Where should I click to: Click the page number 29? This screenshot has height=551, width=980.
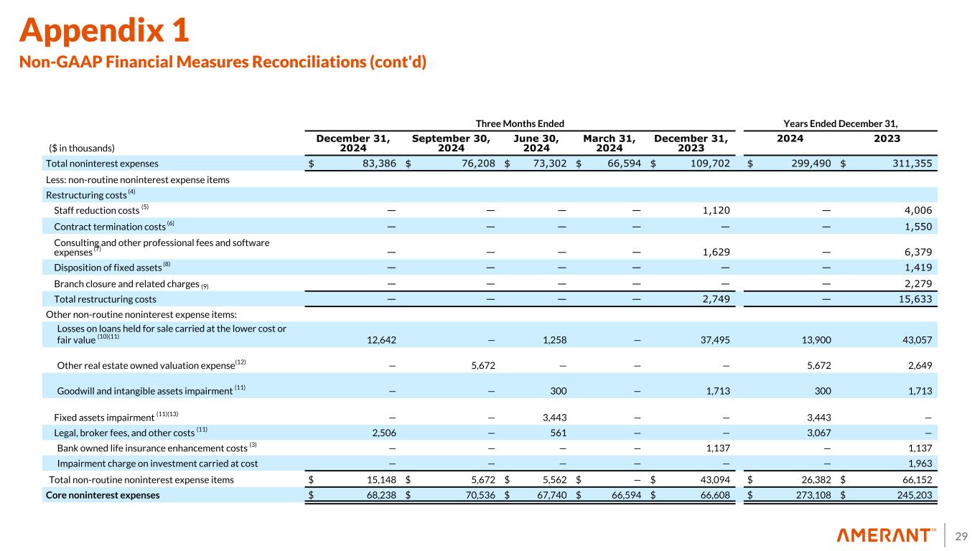[962, 535]
